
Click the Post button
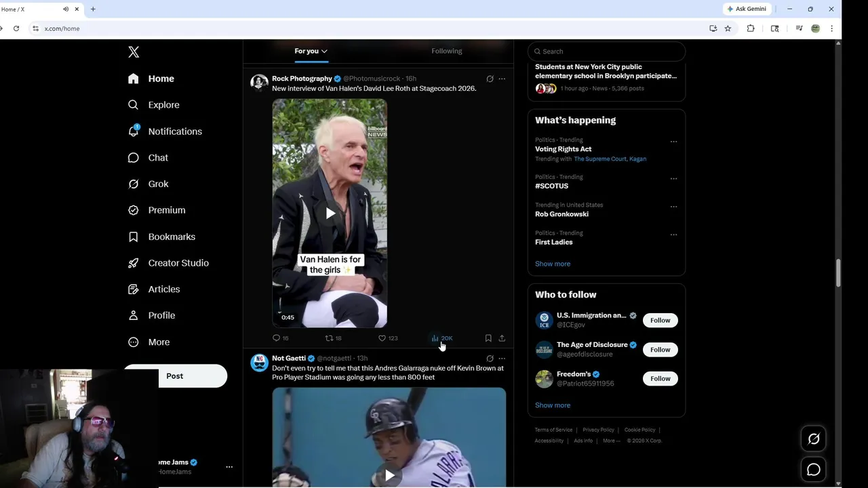pos(175,376)
